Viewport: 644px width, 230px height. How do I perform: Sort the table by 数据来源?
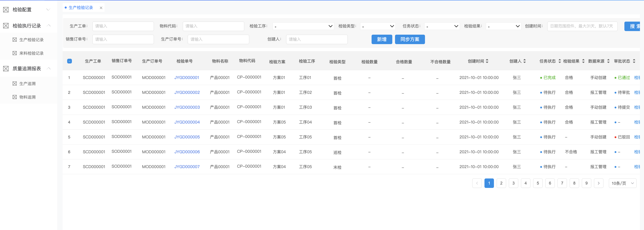(x=608, y=61)
